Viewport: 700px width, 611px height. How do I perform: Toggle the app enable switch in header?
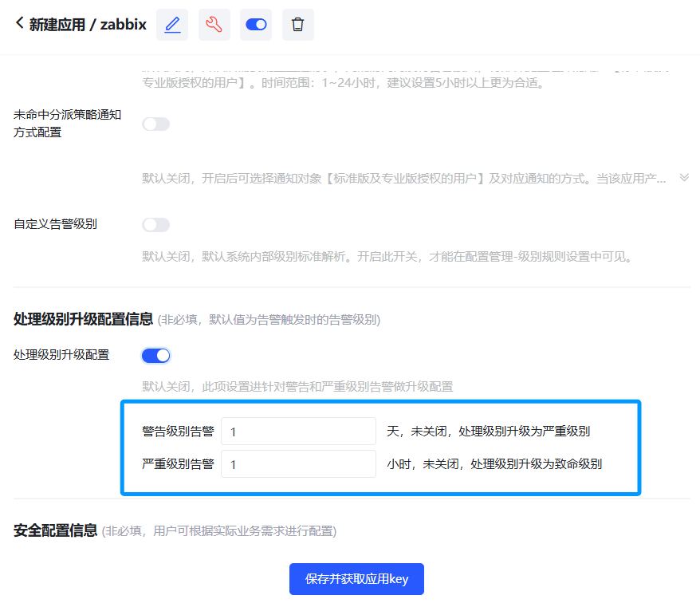(256, 25)
